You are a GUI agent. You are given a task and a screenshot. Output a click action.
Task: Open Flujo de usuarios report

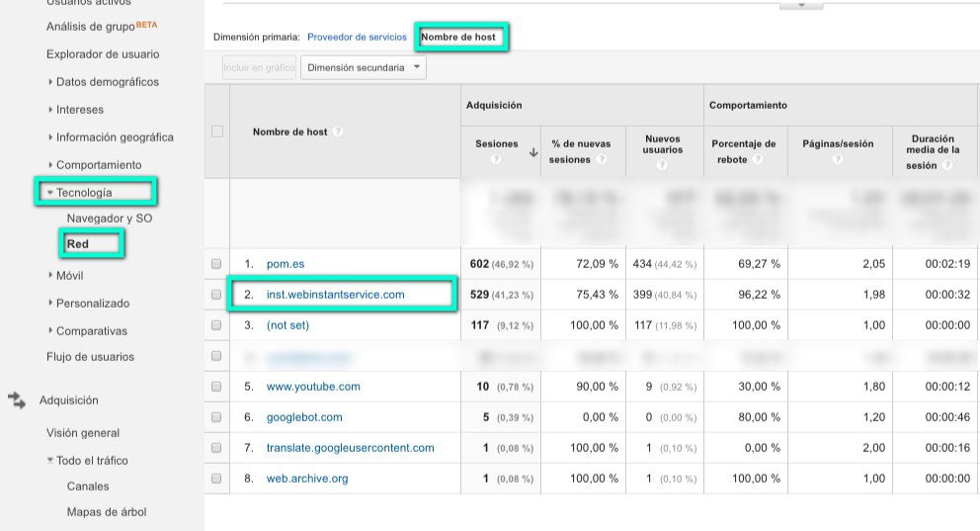tap(90, 357)
